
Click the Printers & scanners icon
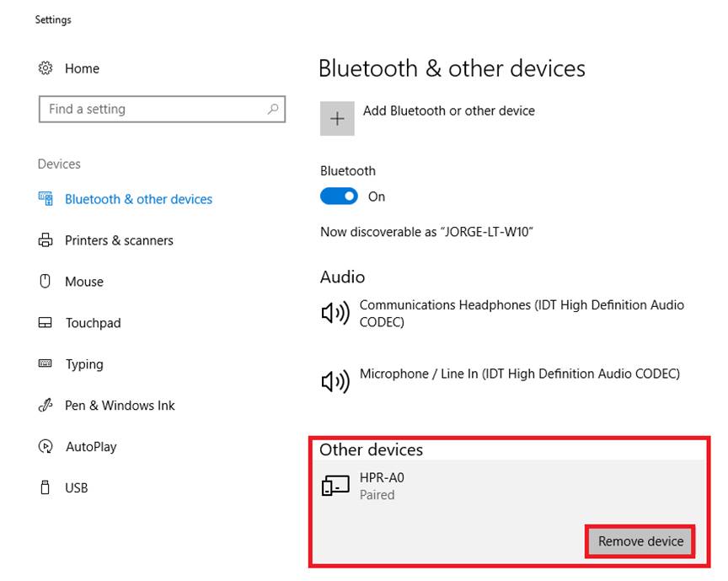(45, 240)
